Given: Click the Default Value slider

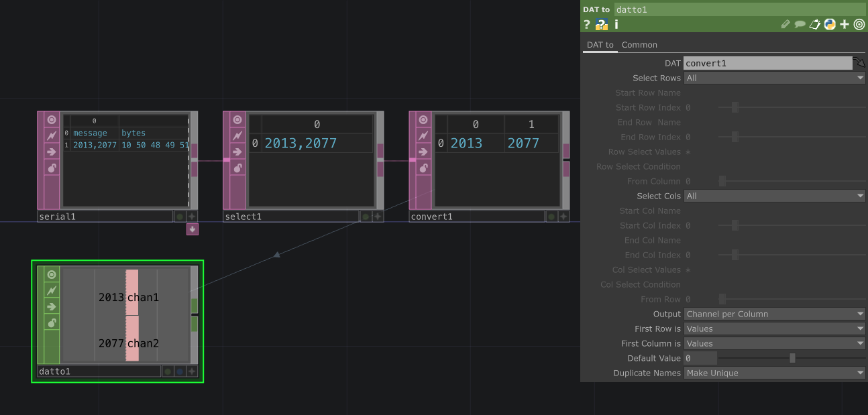Looking at the screenshot, I should click(792, 359).
